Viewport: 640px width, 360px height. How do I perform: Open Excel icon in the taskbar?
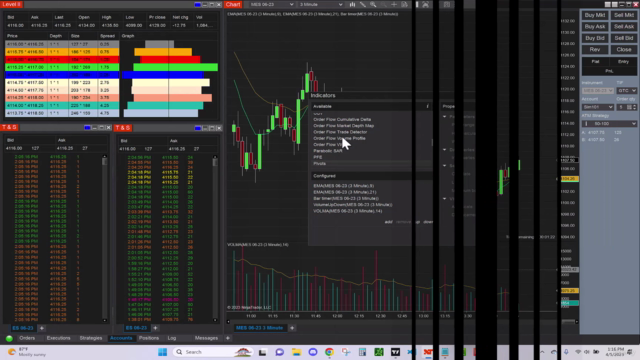(x=379, y=352)
